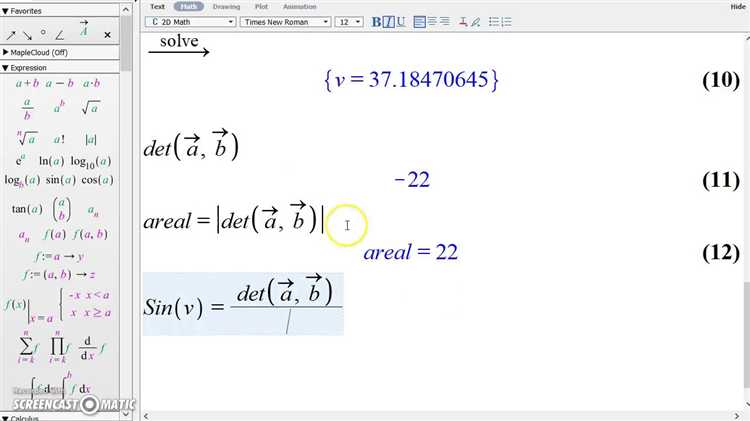Viewport: 750px width, 421px height.
Task: Insert the nth root template
Action: [27, 138]
